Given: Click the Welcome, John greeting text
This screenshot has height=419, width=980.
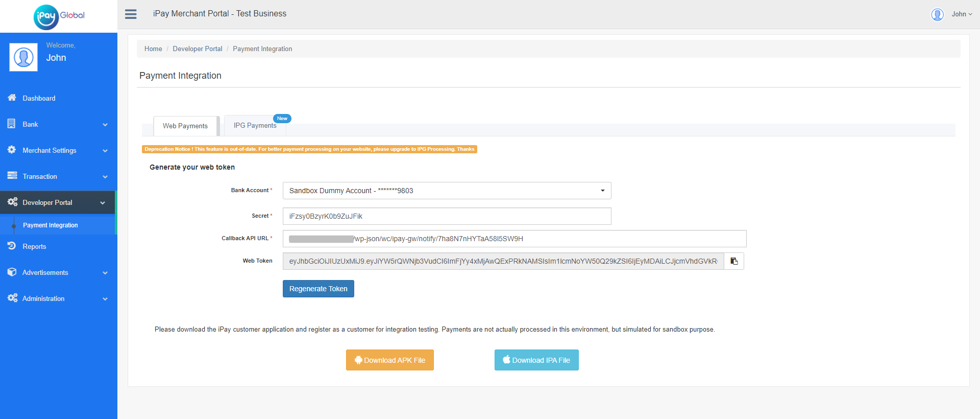Looking at the screenshot, I should click(x=61, y=52).
